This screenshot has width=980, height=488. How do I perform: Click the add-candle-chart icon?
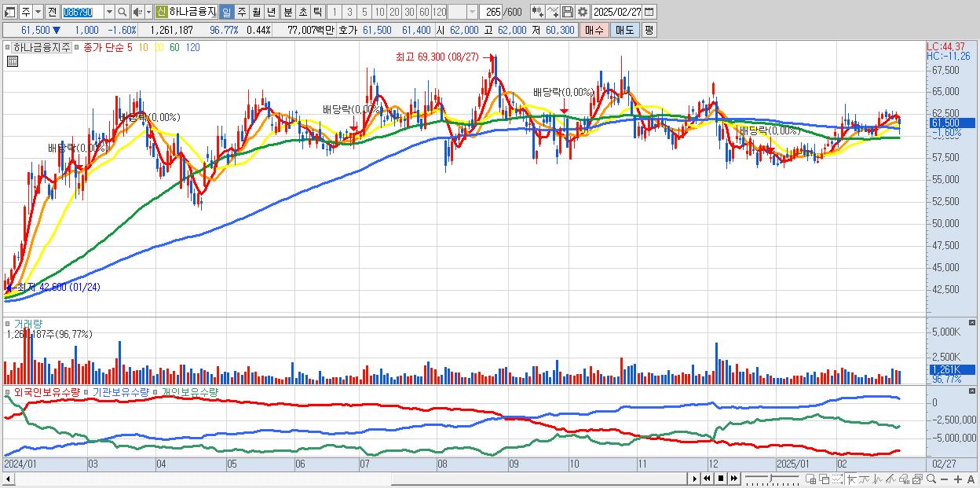537,12
